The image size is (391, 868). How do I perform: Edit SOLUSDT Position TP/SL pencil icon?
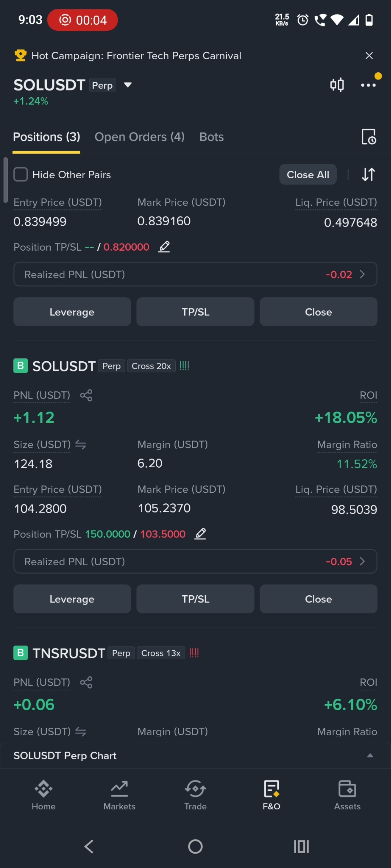pyautogui.click(x=200, y=534)
